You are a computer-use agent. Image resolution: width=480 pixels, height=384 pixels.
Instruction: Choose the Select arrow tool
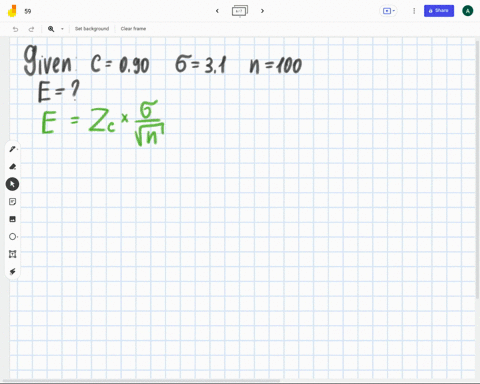[x=12, y=184]
